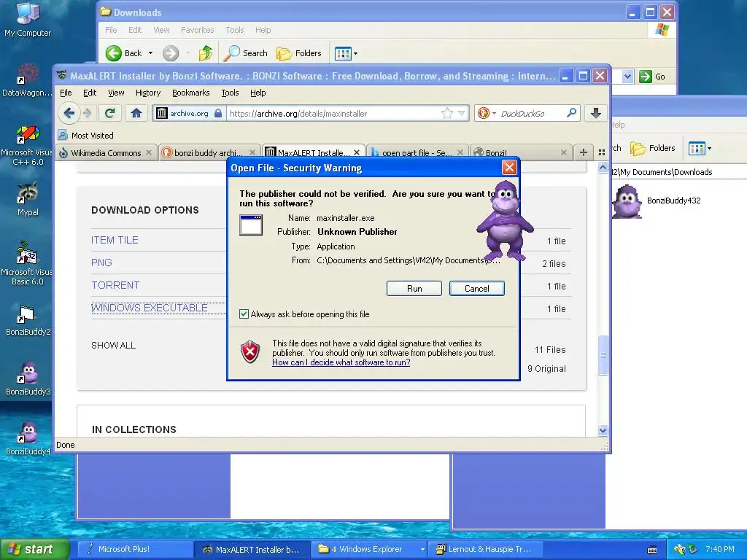747x560 pixels.
Task: Reload the archive.org page
Action: pos(110,113)
